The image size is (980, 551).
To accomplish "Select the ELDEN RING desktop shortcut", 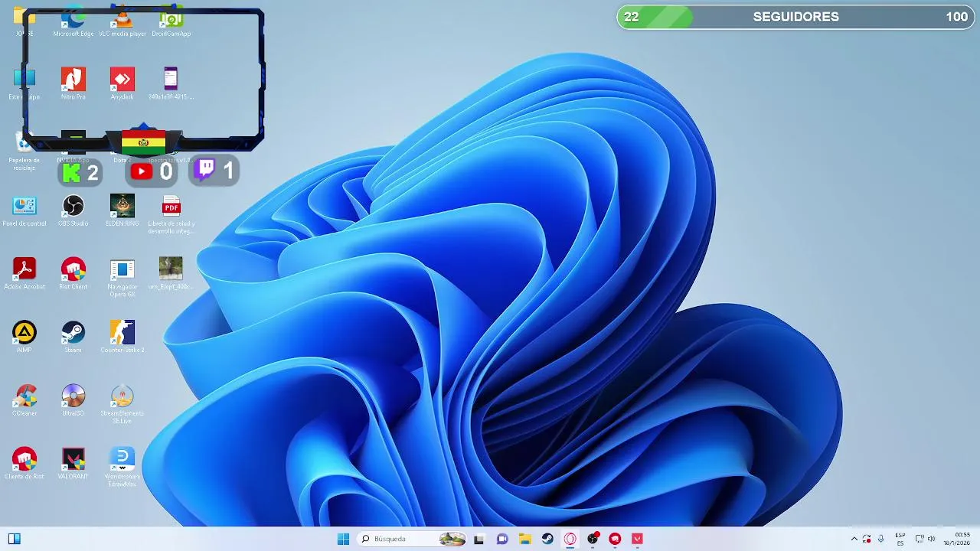I will pos(122,210).
